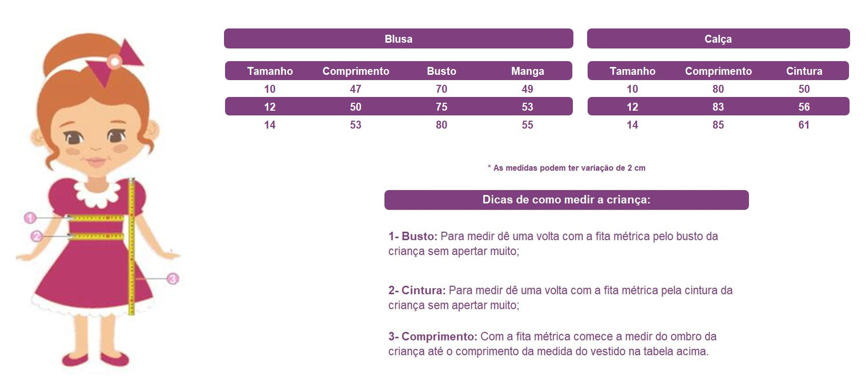Select the Blusa header bar
The image size is (868, 391).
[398, 38]
